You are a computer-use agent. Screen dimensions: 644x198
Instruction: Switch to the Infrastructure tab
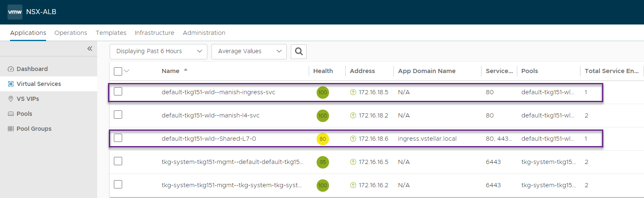point(154,33)
